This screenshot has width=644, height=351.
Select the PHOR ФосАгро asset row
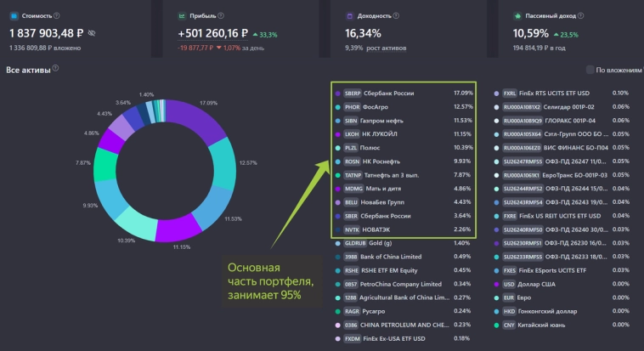[404, 107]
